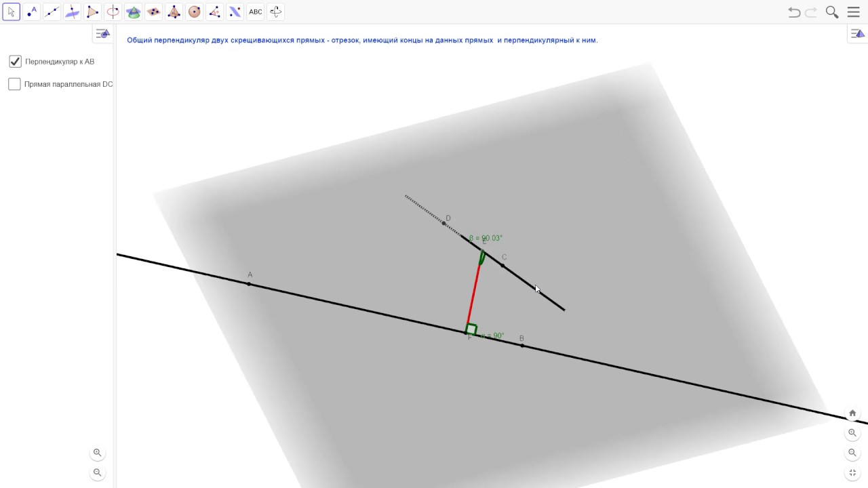Click the Home standard view button
Image resolution: width=868 pixels, height=488 pixels.
(852, 413)
